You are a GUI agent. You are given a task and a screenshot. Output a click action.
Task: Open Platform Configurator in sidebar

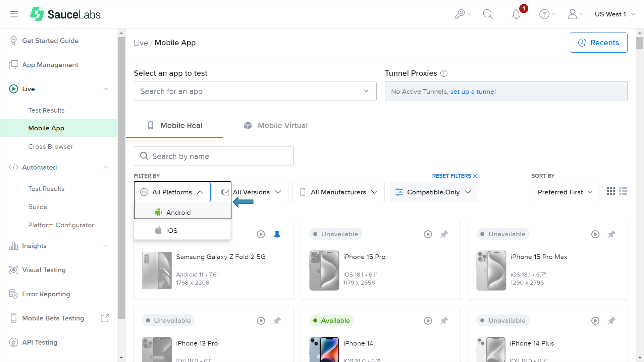coord(61,225)
